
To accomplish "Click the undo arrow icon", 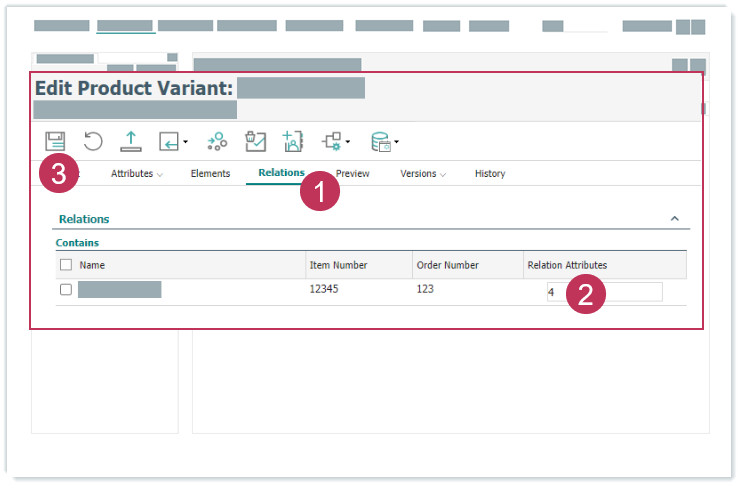I will coord(92,141).
